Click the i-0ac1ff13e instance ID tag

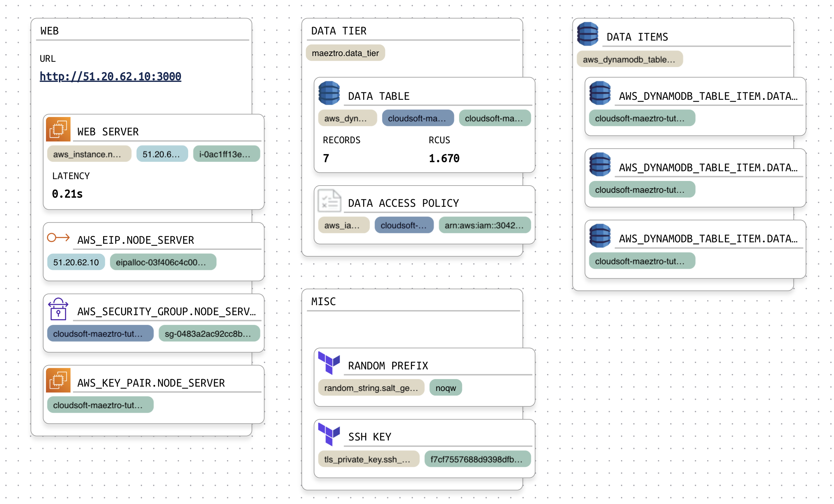click(x=226, y=154)
